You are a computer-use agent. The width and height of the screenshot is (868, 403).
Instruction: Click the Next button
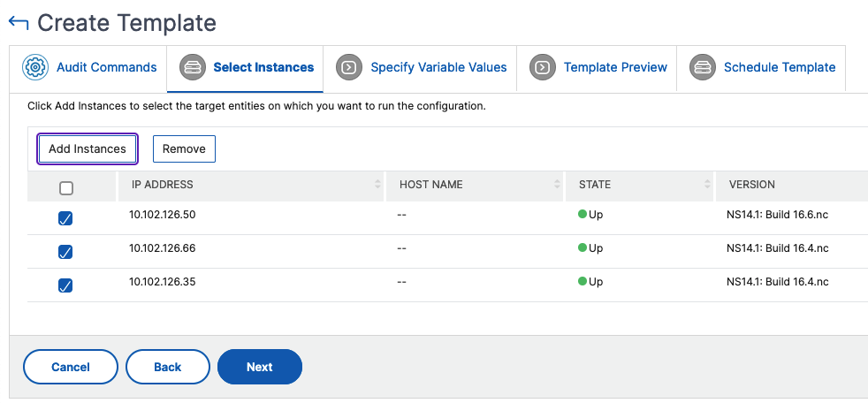(x=260, y=367)
